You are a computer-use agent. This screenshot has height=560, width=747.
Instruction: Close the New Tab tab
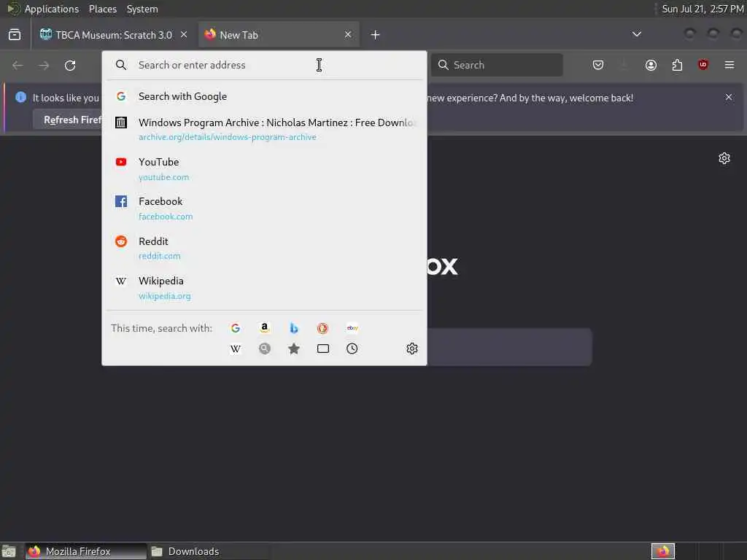point(348,35)
